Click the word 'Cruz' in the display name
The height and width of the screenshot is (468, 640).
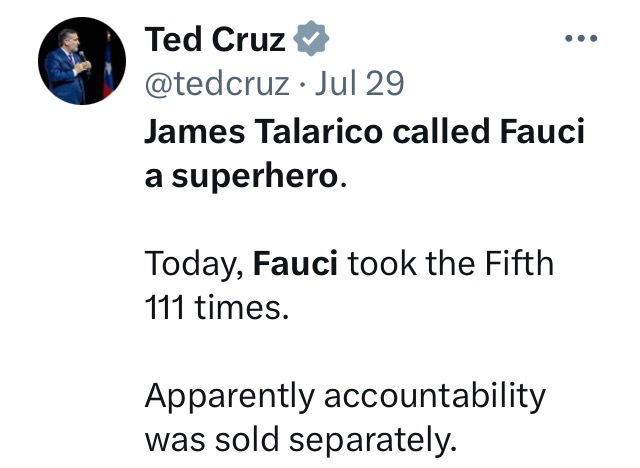248,40
